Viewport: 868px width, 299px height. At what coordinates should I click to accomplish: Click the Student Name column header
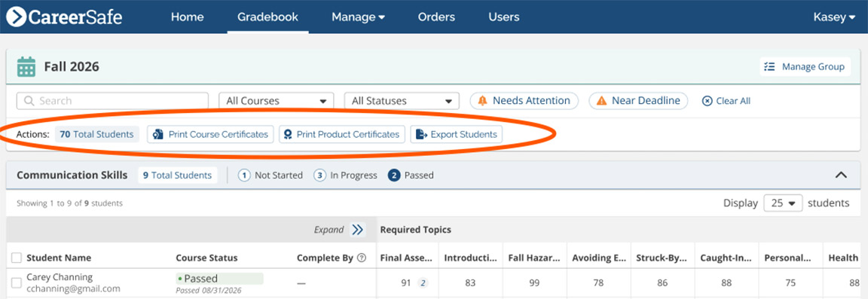pos(59,258)
